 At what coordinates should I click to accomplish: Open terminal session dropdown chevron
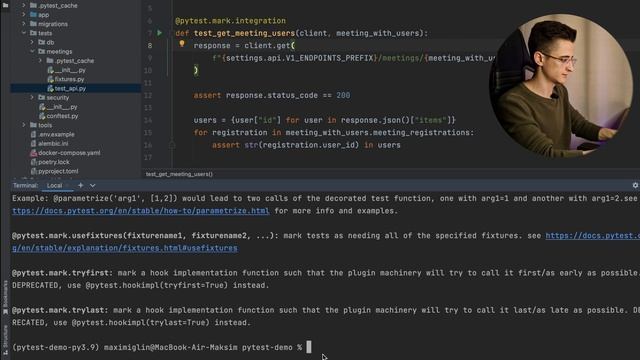(x=93, y=185)
